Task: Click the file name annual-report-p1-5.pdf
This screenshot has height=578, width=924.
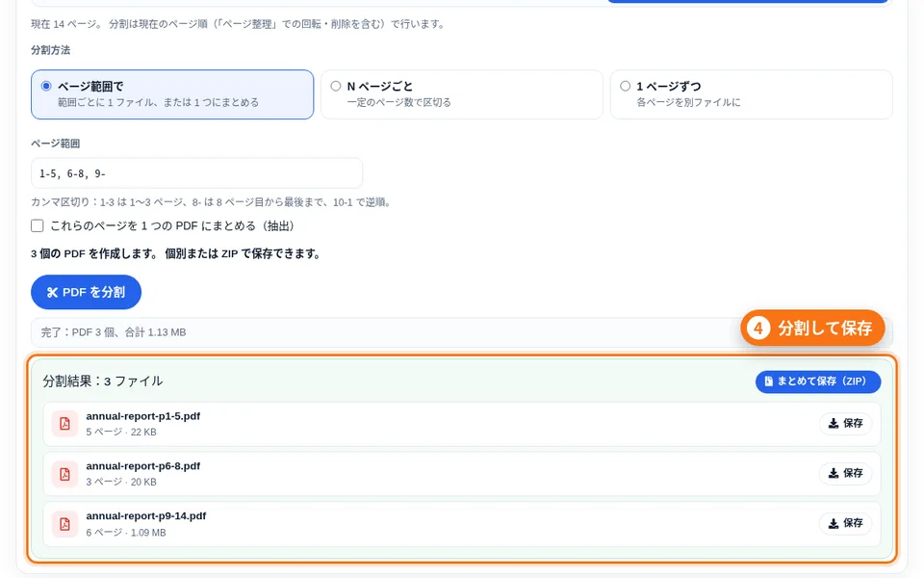Action: click(143, 416)
